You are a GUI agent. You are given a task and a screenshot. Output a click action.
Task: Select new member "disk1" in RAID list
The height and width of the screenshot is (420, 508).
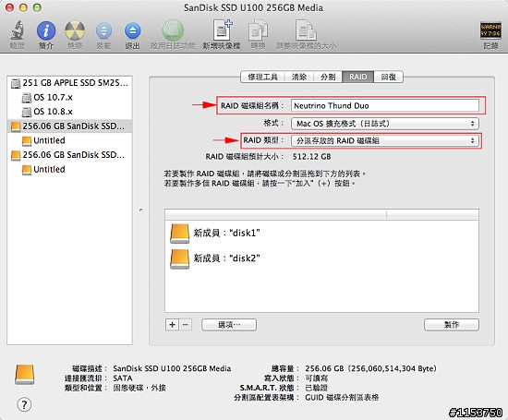coord(321,234)
